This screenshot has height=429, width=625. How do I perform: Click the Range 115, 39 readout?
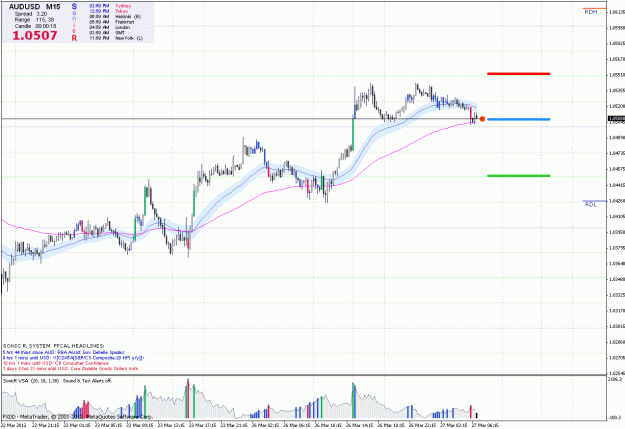[34, 20]
